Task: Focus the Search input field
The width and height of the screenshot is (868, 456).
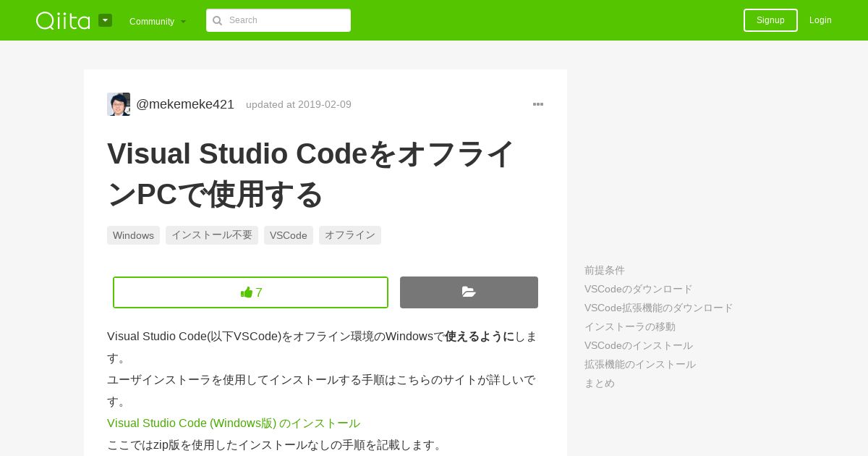Action: (x=278, y=20)
